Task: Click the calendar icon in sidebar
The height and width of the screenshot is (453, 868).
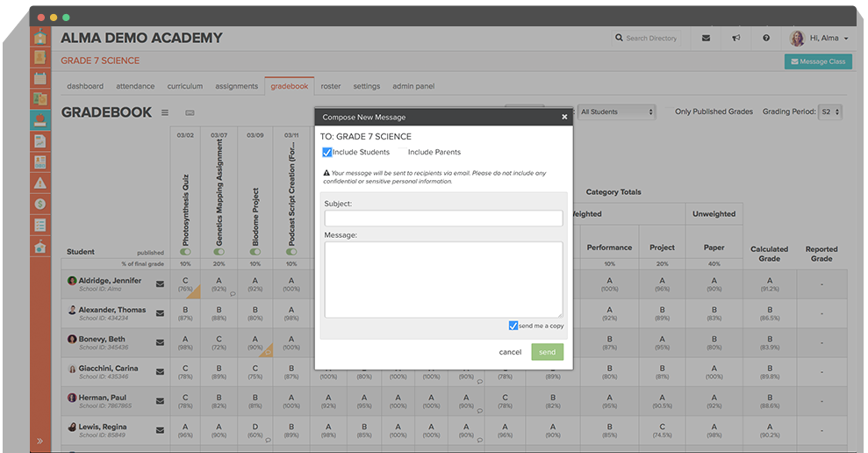Action: pos(40,78)
